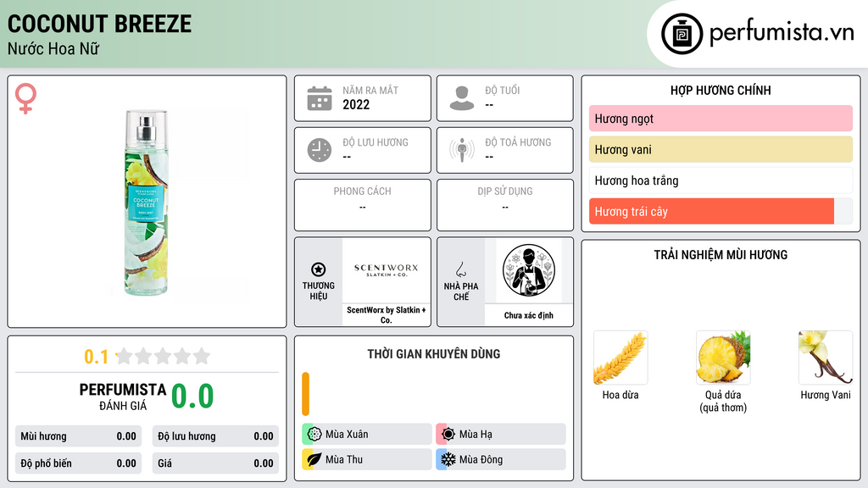Click the clock icon for Độ lưu hương
Viewport: 868px width, 488px height.
point(320,150)
